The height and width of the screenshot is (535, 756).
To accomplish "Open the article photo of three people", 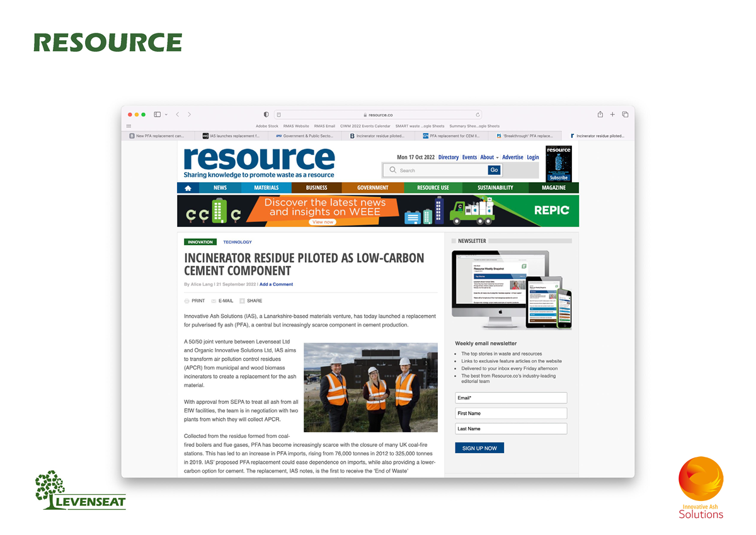I will pos(370,388).
